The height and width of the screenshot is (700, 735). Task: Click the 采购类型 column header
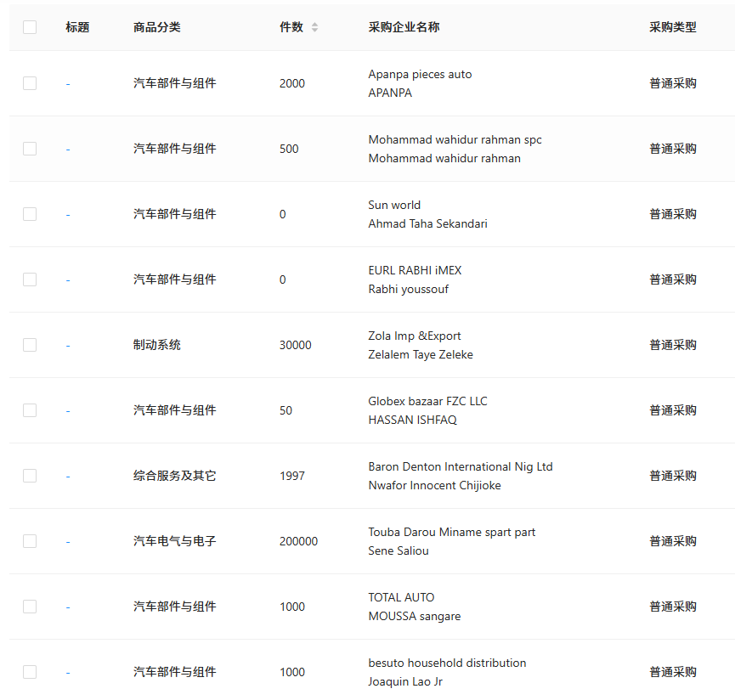point(673,27)
